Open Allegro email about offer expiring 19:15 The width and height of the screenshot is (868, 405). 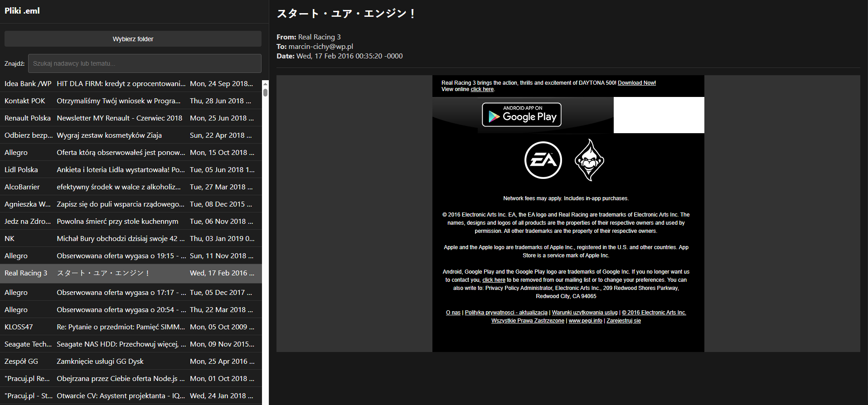pos(131,256)
